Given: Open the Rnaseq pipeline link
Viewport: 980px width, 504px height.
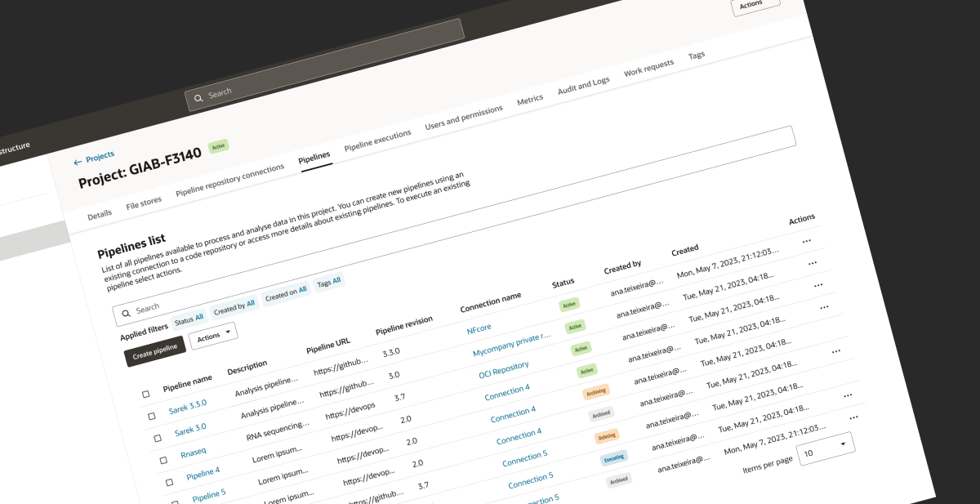Looking at the screenshot, I should click(194, 452).
